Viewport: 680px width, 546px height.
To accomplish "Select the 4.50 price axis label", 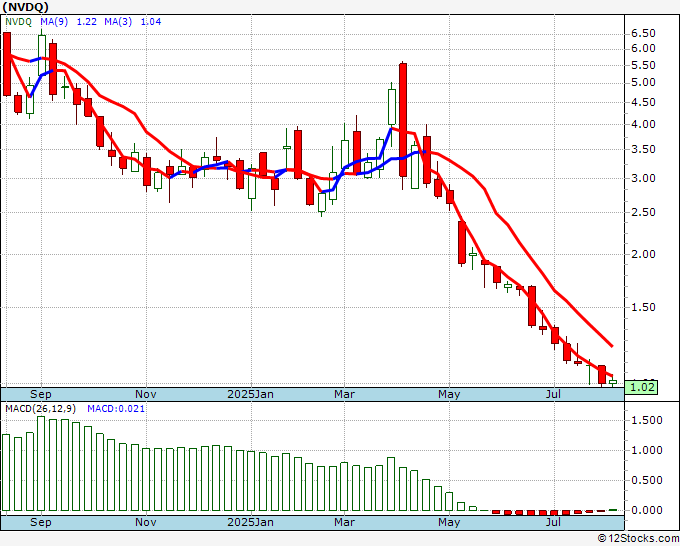I will pyautogui.click(x=644, y=102).
